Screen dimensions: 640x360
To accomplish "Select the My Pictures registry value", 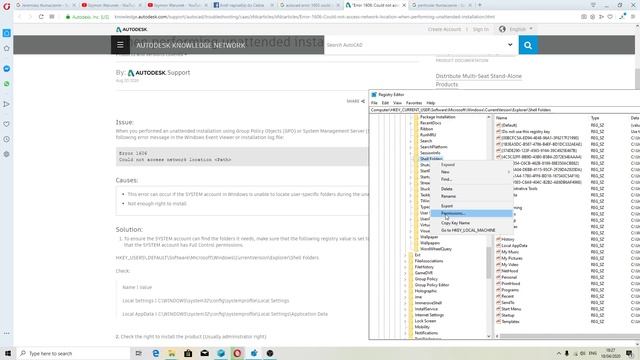I will coord(512,258).
